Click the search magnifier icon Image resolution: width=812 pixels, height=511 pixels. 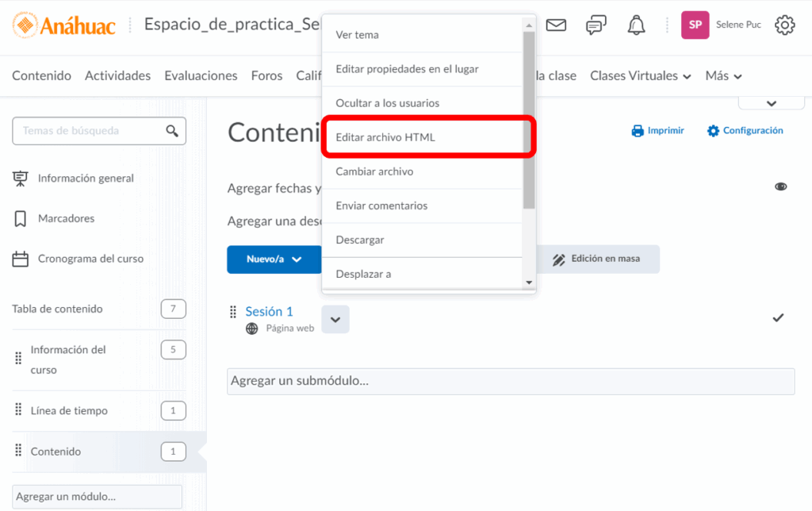click(x=171, y=131)
